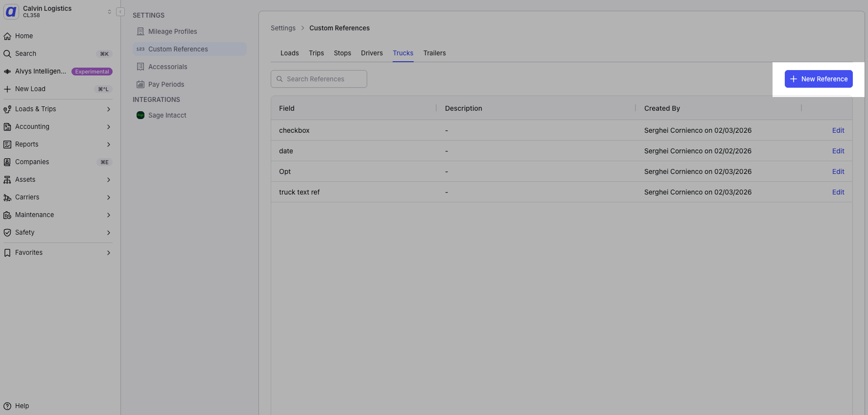
Task: Expand the Reports chevron
Action: pyautogui.click(x=109, y=145)
